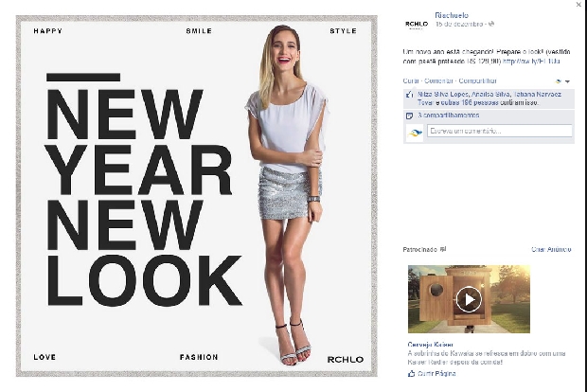Click the commenter avatar icon beside comment box
Image resolution: width=587 pixels, height=392 pixels.
(415, 133)
